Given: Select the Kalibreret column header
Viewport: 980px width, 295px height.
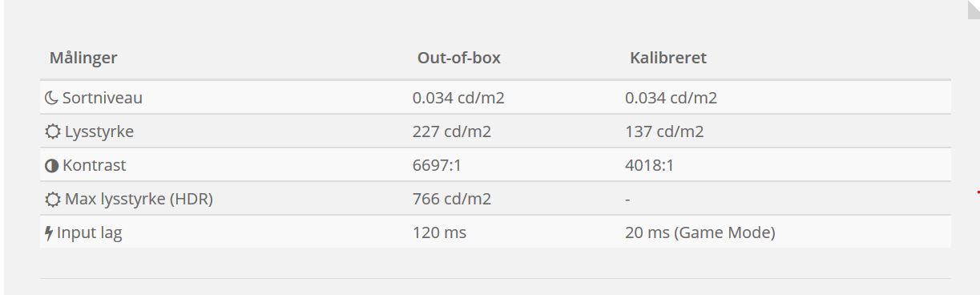Looking at the screenshot, I should point(668,58).
